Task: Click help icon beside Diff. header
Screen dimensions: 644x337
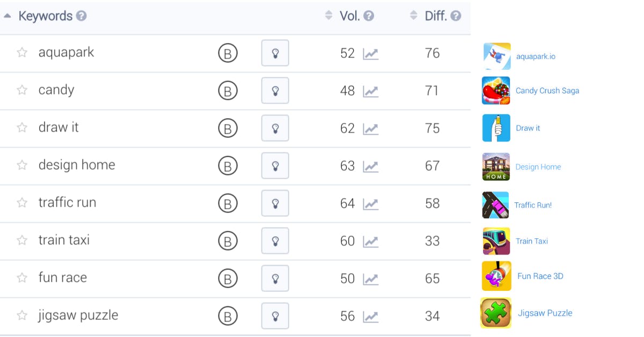Action: 456,16
